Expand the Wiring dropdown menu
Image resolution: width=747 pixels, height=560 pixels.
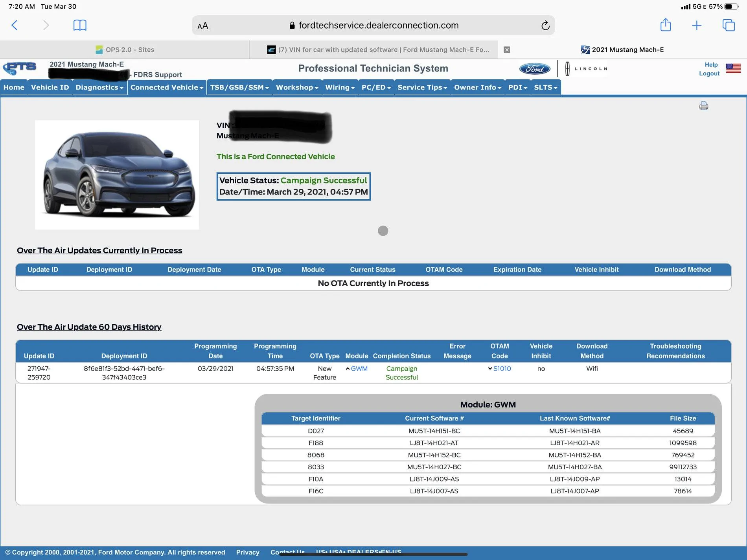(x=340, y=87)
